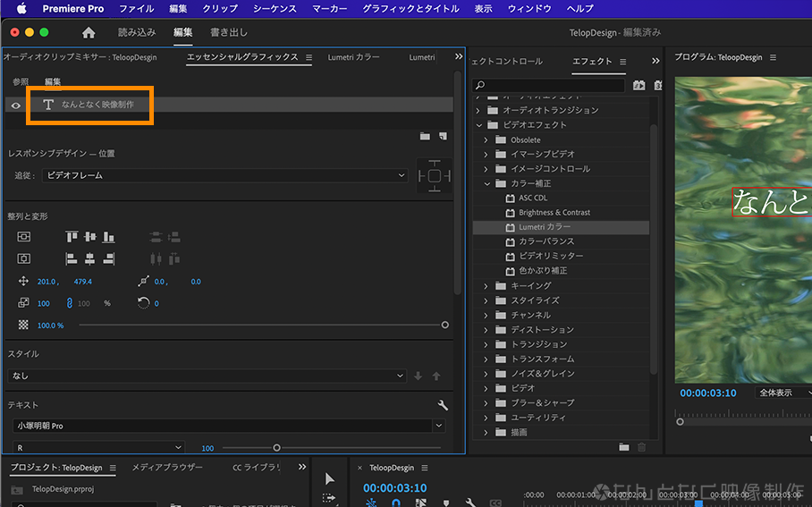Image resolution: width=812 pixels, height=507 pixels.
Task: Open the Apple menu
Action: tap(21, 8)
